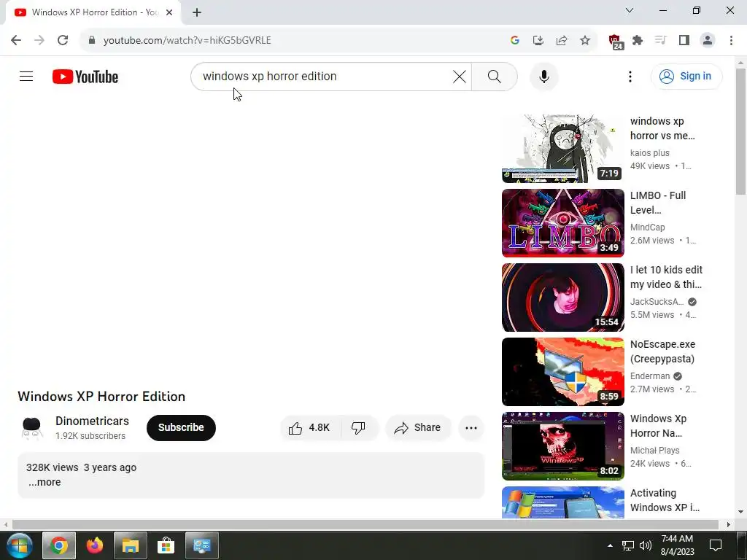Go to the YouTube home logo
Screen dimensions: 747x560
85,77
